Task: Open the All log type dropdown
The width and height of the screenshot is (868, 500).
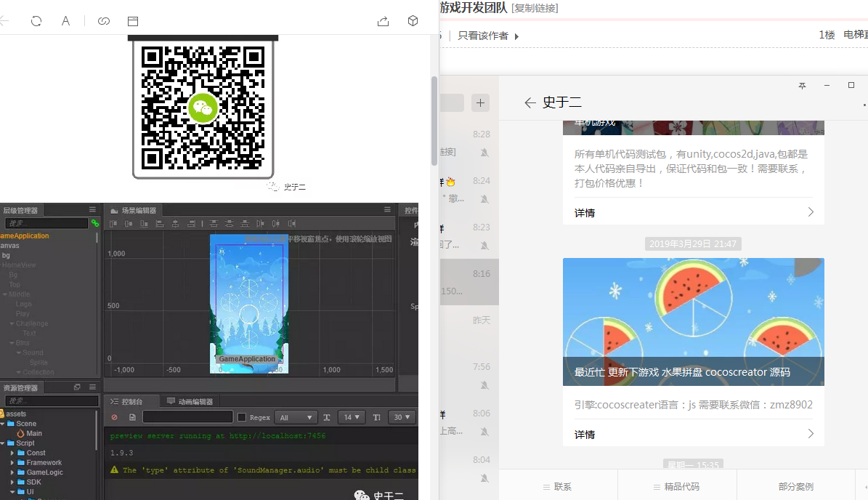Action: coord(296,417)
